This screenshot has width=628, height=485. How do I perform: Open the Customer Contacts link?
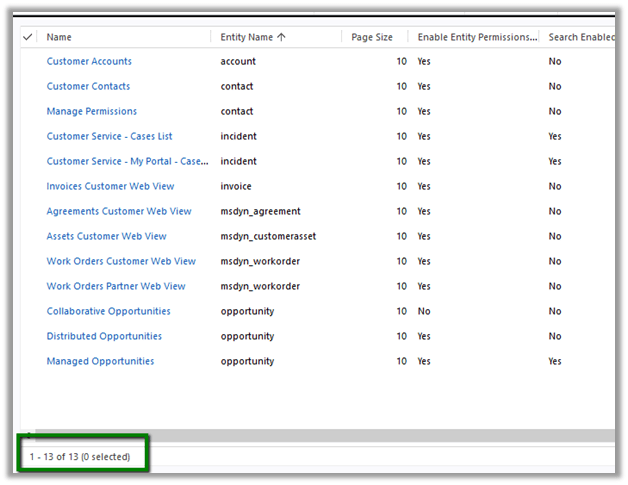(x=88, y=86)
